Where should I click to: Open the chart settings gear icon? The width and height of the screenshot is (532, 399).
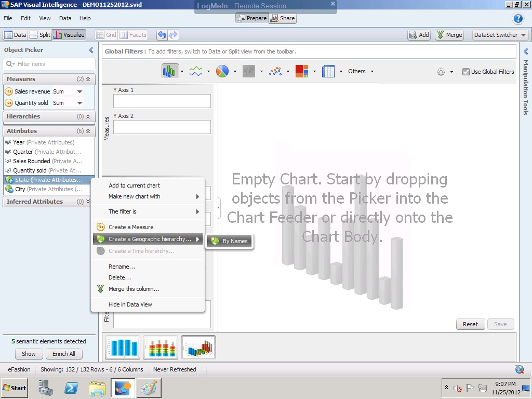tap(441, 72)
